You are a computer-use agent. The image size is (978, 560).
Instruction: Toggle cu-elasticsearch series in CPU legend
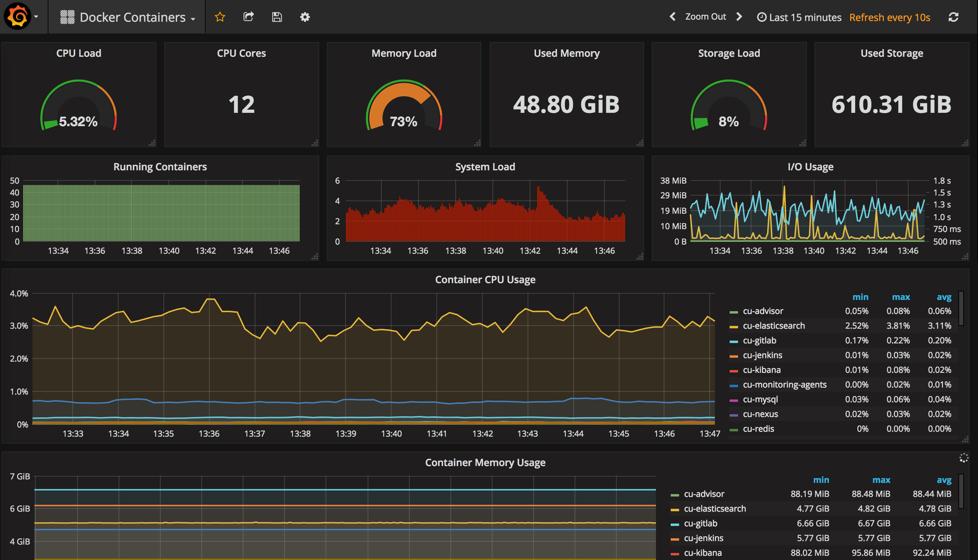pyautogui.click(x=773, y=326)
